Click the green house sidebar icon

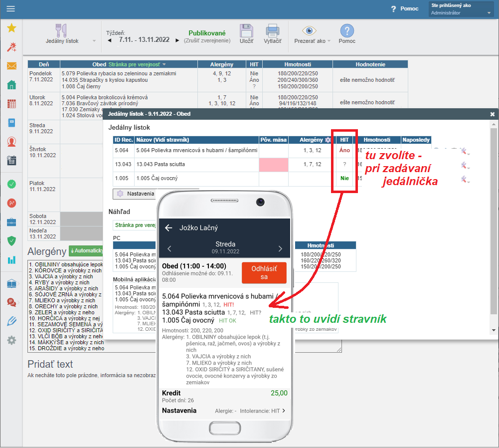pos(11,85)
